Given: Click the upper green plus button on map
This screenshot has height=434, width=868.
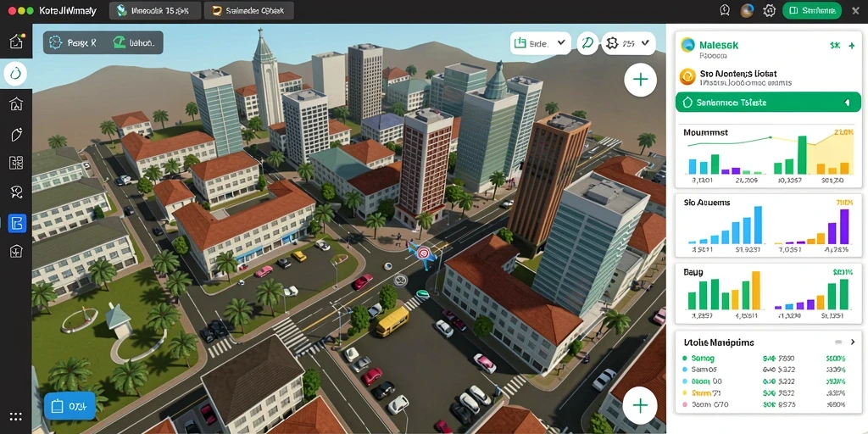Looking at the screenshot, I should pos(641,80).
